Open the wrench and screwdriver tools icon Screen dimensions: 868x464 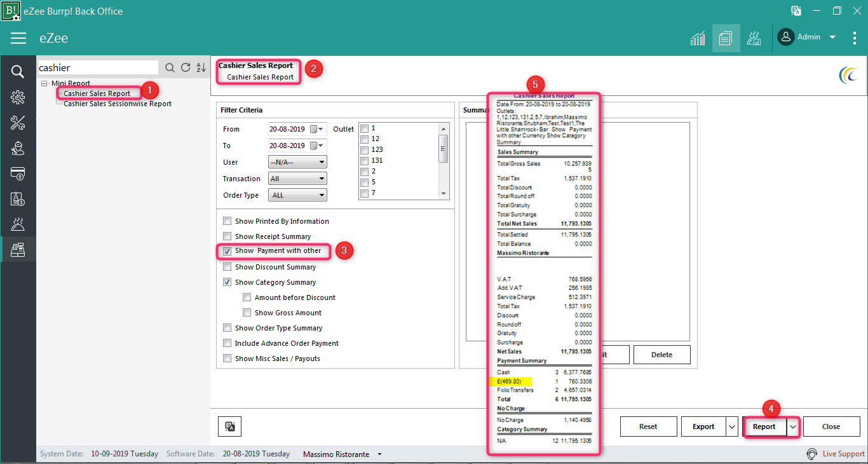[18, 123]
